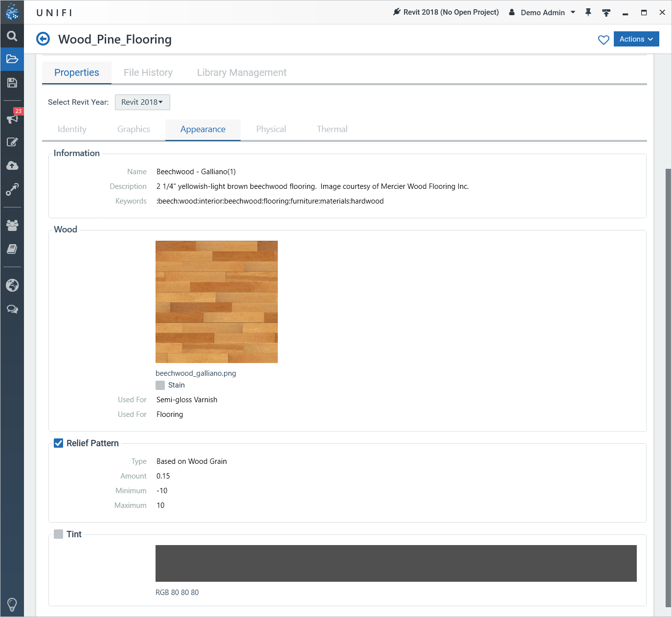Click the Minimum value -10
This screenshot has width=672, height=617.
click(162, 491)
